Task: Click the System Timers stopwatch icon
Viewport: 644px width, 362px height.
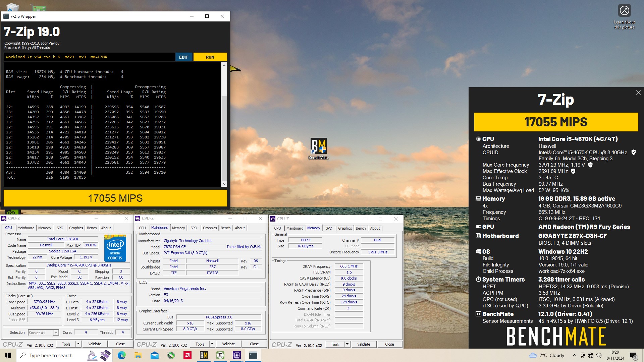Action: (x=478, y=279)
